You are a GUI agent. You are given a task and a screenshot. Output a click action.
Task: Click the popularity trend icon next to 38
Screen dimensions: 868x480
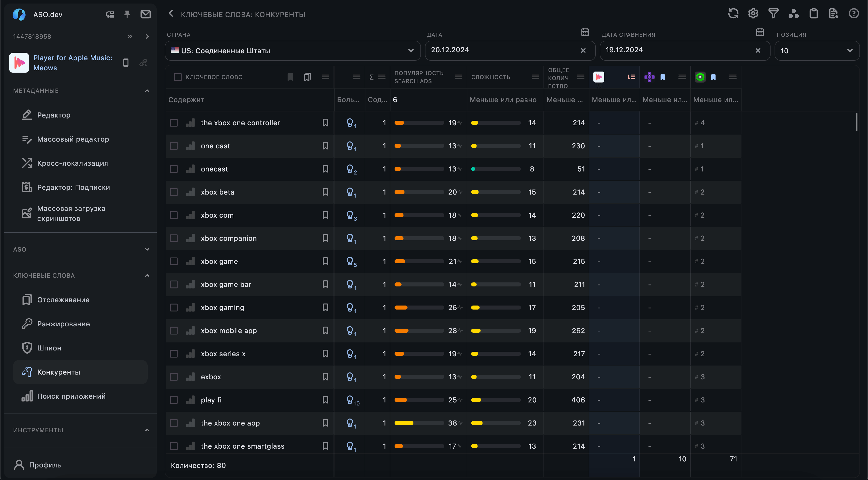[x=460, y=423]
